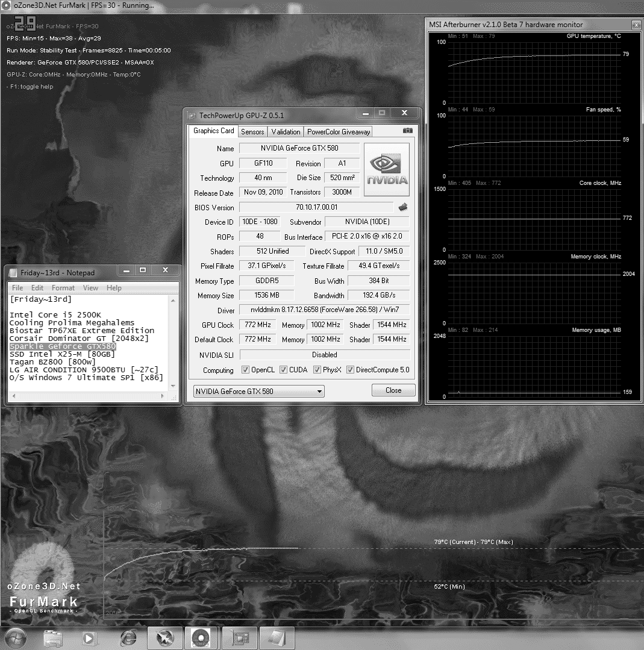This screenshot has height=650, width=644.
Task: Open Internet Explorer from taskbar
Action: click(x=128, y=638)
